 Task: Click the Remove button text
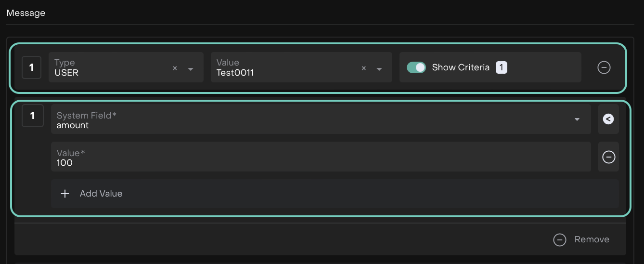tap(592, 239)
